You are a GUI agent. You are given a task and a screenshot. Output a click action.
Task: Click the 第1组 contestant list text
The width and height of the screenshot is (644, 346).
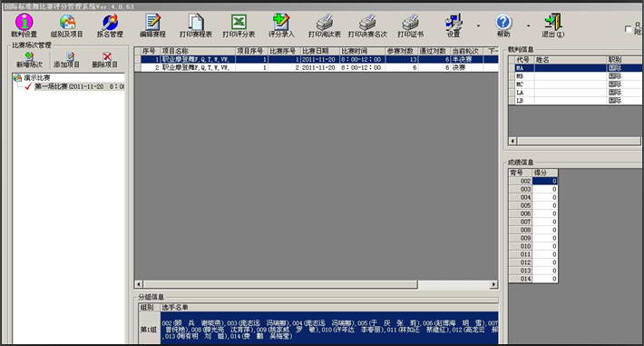click(329, 330)
